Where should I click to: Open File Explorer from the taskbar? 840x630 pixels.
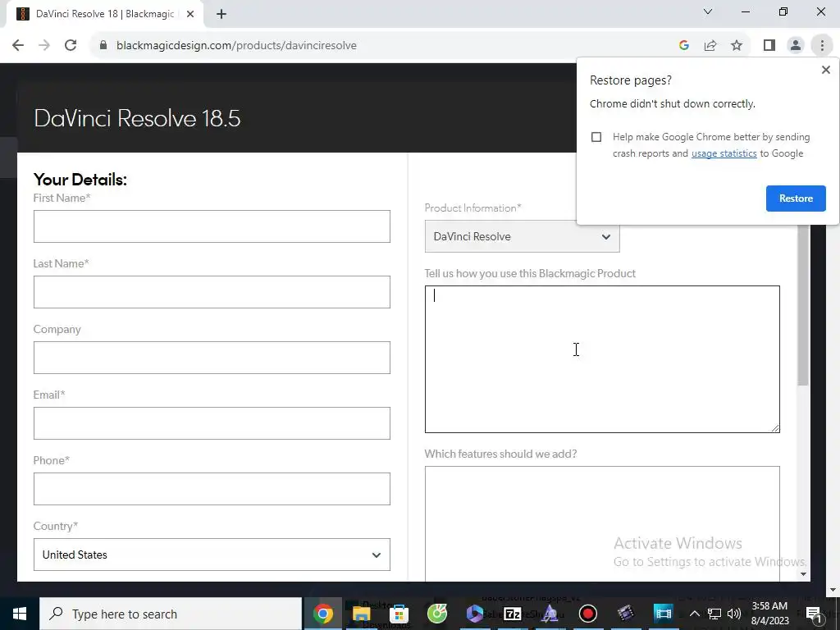click(361, 614)
